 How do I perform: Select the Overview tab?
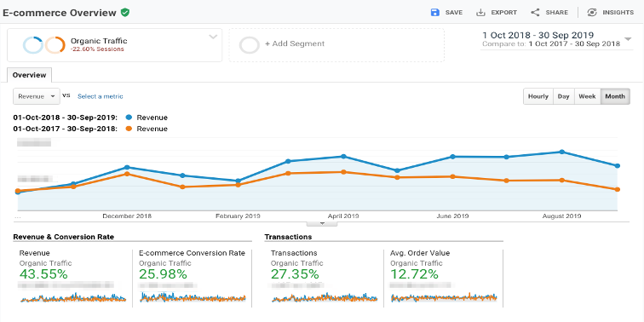[x=29, y=75]
